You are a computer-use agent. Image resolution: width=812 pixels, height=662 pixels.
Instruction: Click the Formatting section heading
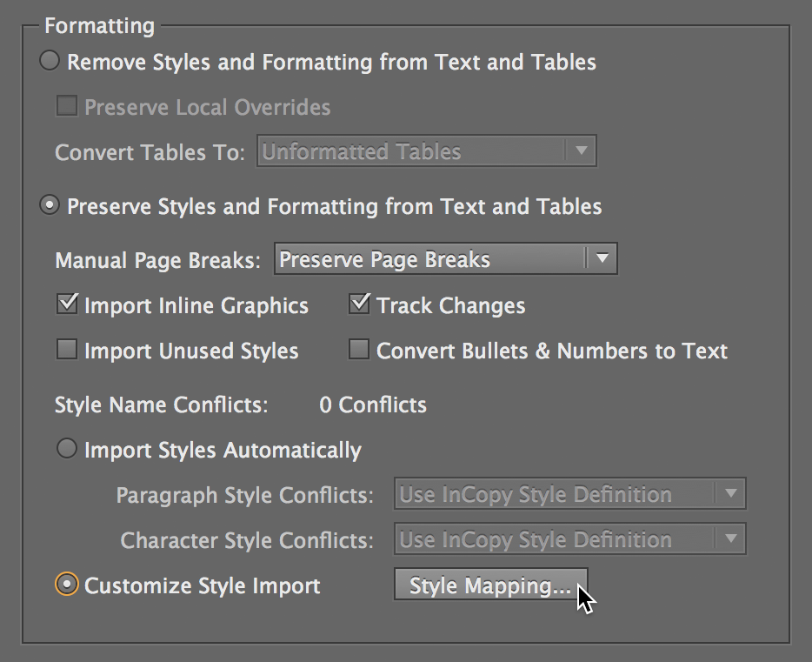pyautogui.click(x=99, y=25)
